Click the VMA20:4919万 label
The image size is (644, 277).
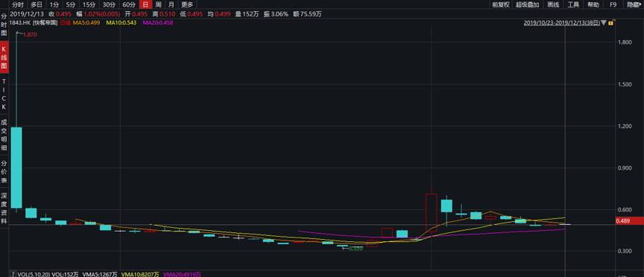[183, 274]
